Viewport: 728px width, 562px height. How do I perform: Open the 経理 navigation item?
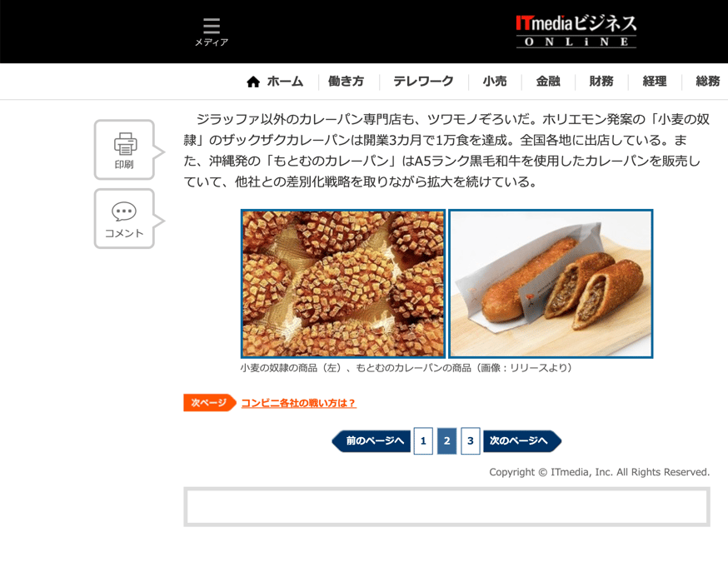point(655,82)
